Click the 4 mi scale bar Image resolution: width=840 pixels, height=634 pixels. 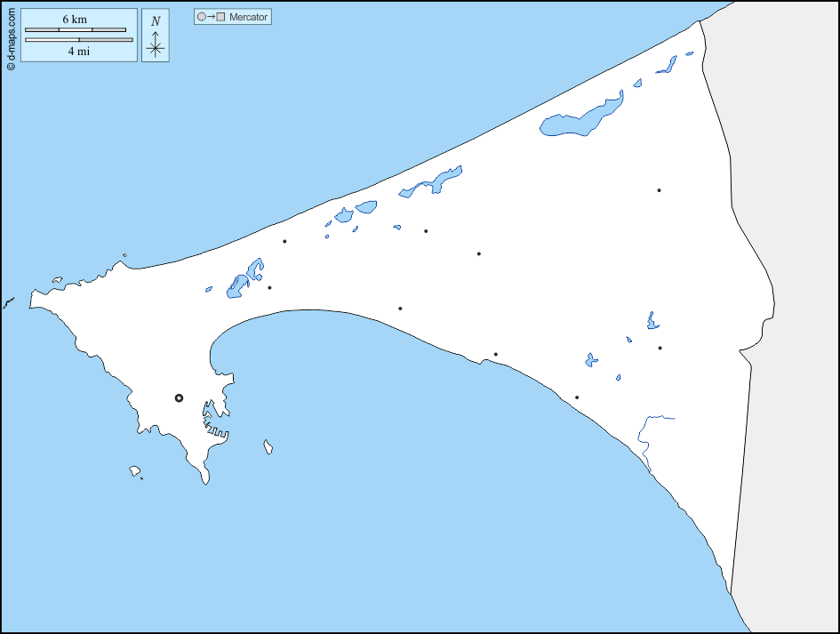point(79,40)
